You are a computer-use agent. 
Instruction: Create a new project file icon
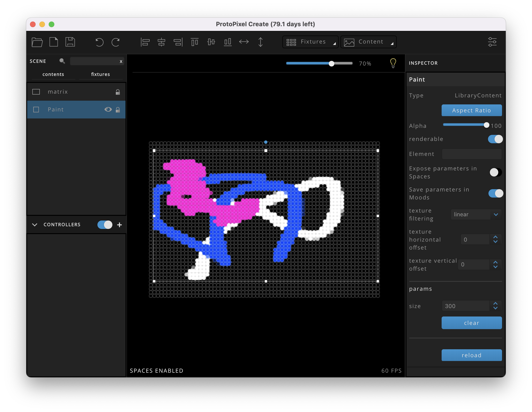[x=54, y=42]
